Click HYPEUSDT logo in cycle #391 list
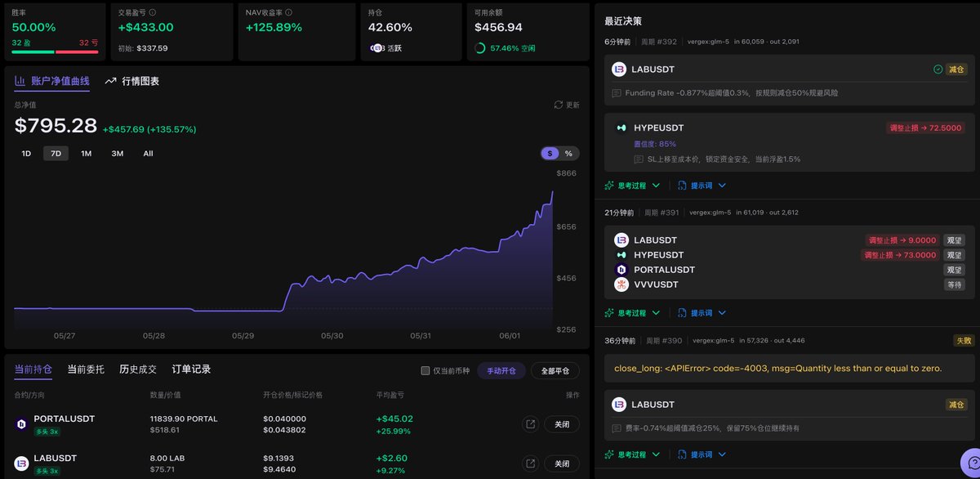Image resolution: width=980 pixels, height=479 pixels. coord(621,255)
